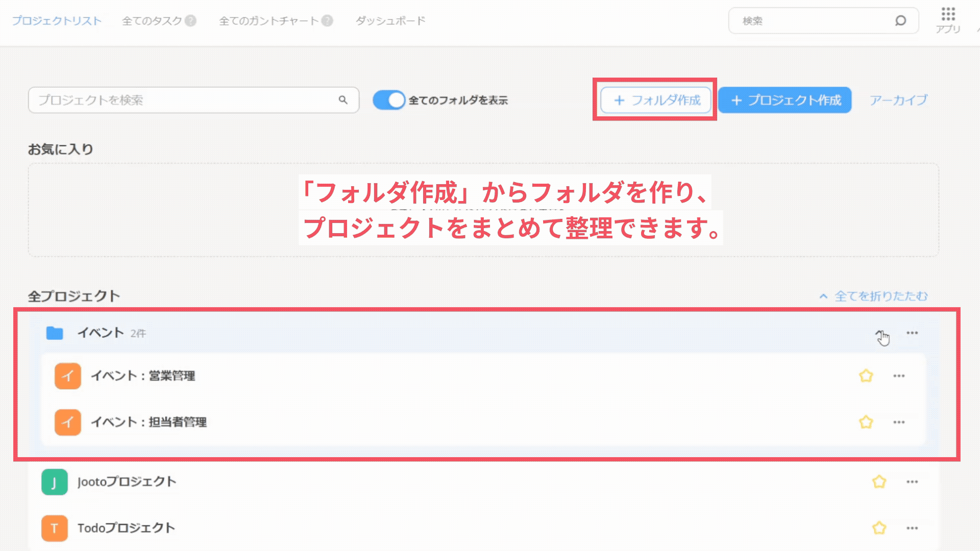980x551 pixels.
Task: Open the イベント：営業管理 project
Action: click(143, 376)
